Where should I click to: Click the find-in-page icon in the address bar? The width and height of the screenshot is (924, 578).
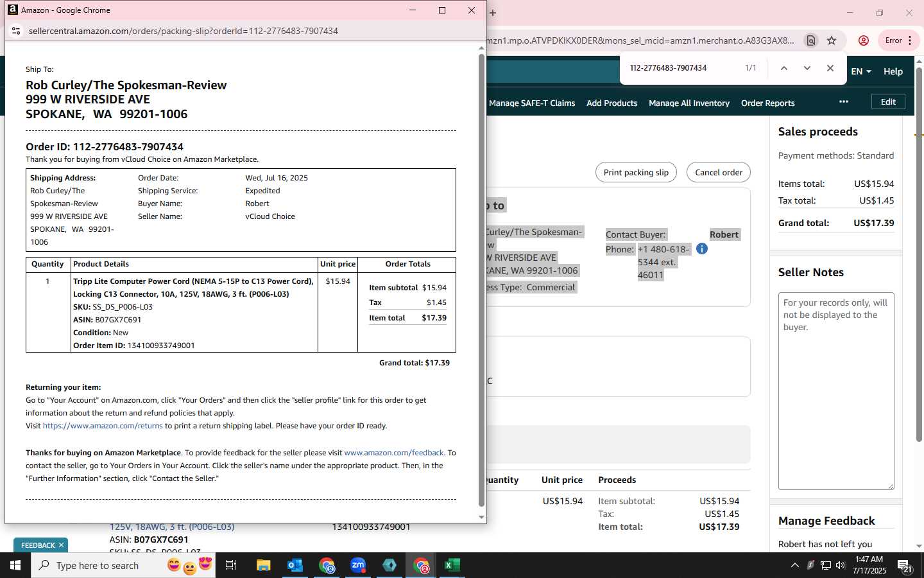[x=811, y=40]
